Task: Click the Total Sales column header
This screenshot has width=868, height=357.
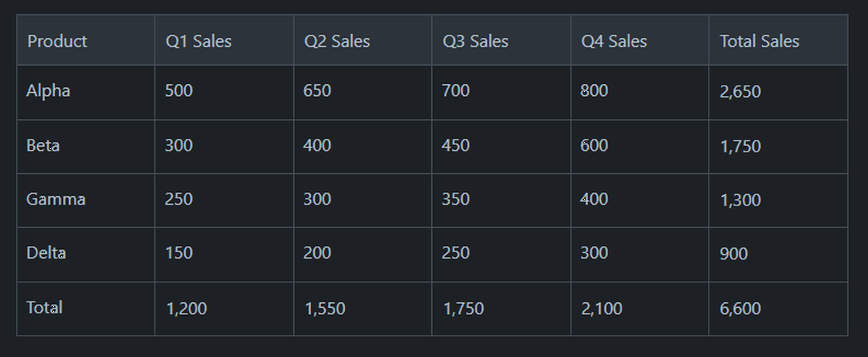Action: [x=759, y=41]
